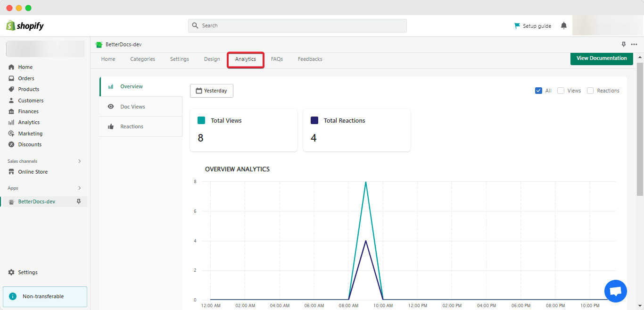The height and width of the screenshot is (310, 644).
Task: Click the navy Total Reactions color swatch
Action: pyautogui.click(x=314, y=120)
